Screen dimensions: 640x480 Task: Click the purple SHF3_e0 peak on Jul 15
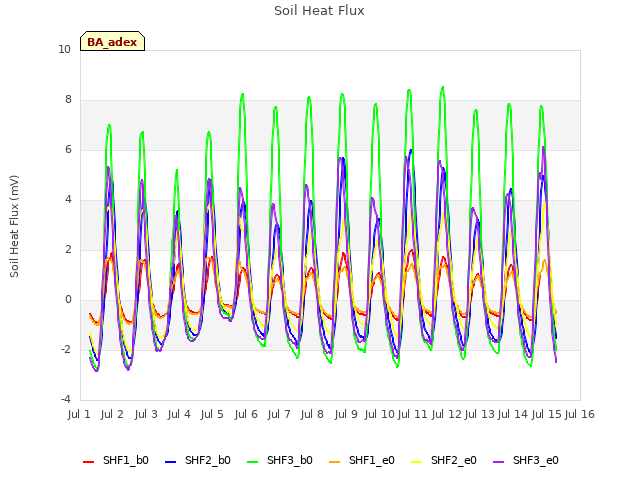pyautogui.click(x=543, y=147)
